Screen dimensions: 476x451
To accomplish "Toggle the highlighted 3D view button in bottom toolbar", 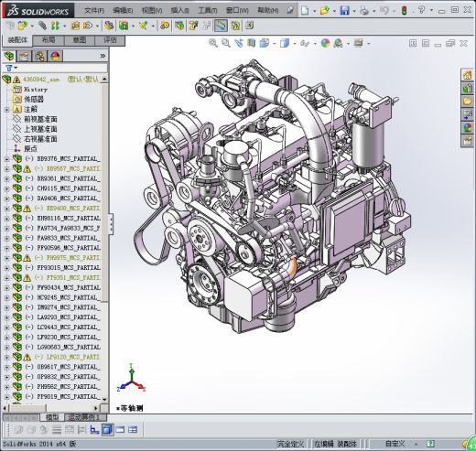I will coord(107,430).
